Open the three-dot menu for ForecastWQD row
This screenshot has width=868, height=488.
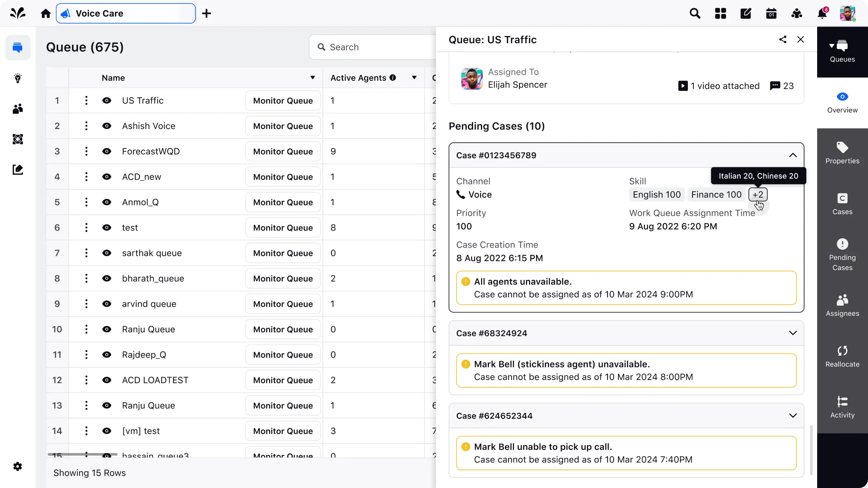[86, 151]
